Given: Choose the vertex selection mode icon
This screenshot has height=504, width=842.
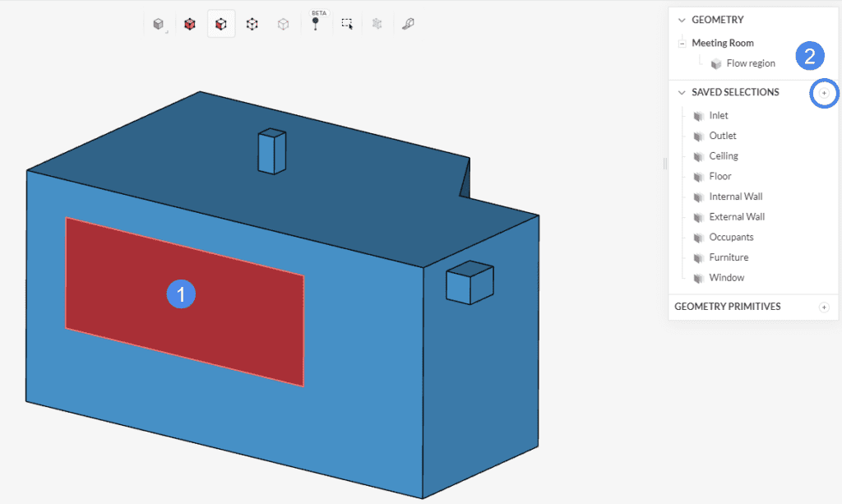Looking at the screenshot, I should coord(283,23).
